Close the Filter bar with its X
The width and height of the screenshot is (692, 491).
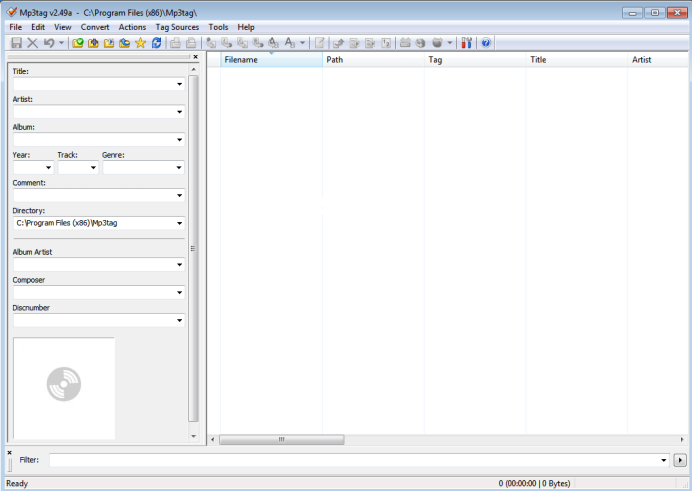click(9, 453)
